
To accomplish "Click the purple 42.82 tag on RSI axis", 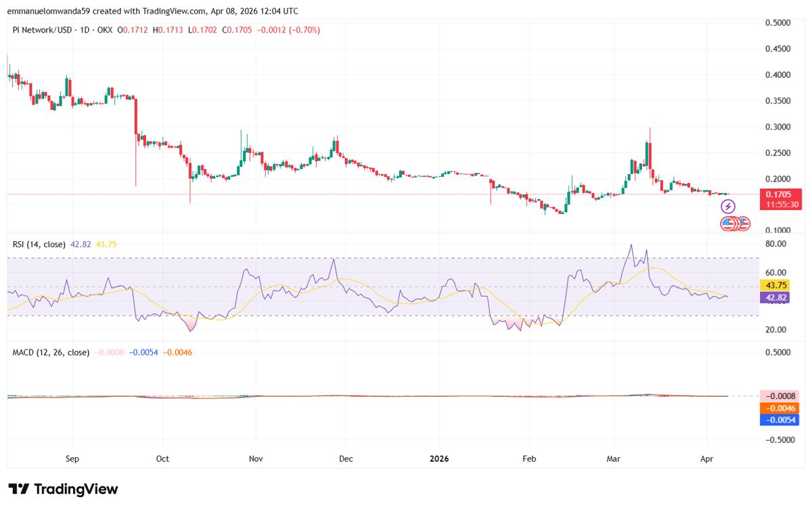I will point(775,297).
